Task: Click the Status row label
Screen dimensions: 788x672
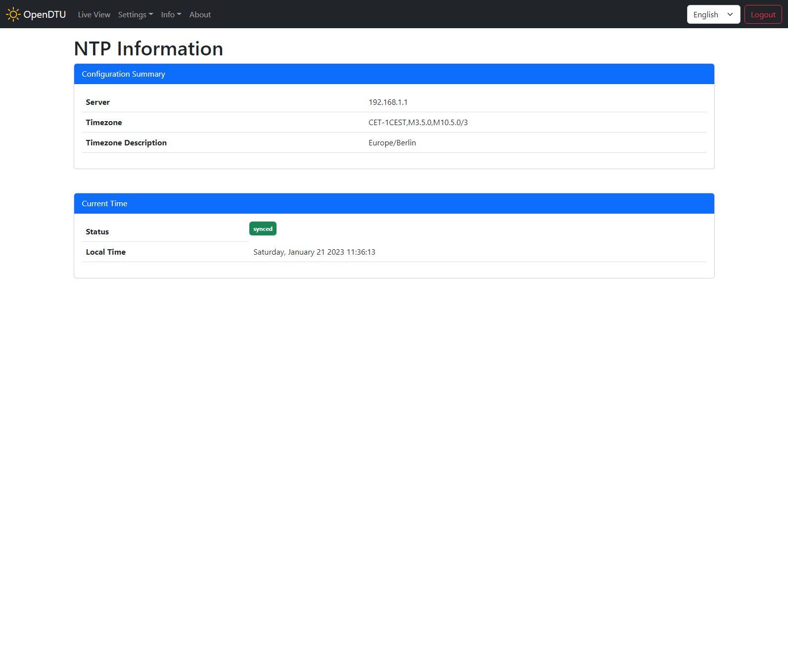Action: [97, 232]
